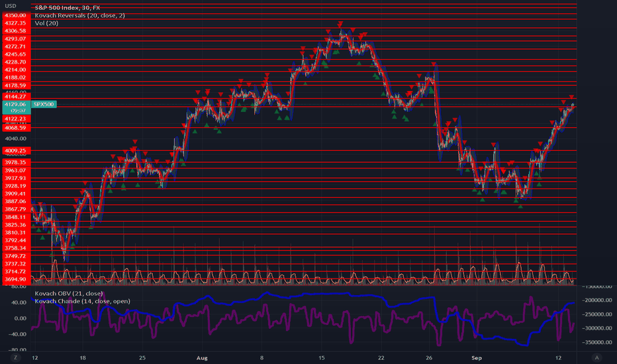Click the 15 date label on time axis
The width and height of the screenshot is (617, 364).
tap(322, 357)
